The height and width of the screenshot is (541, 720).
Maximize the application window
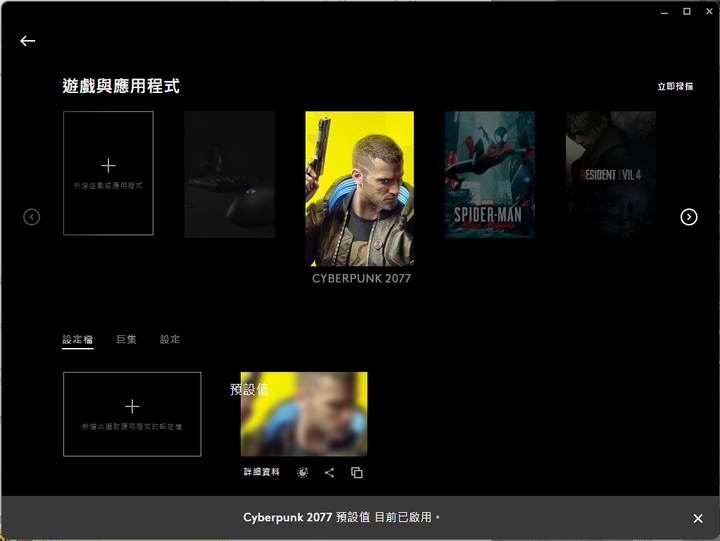click(x=687, y=11)
